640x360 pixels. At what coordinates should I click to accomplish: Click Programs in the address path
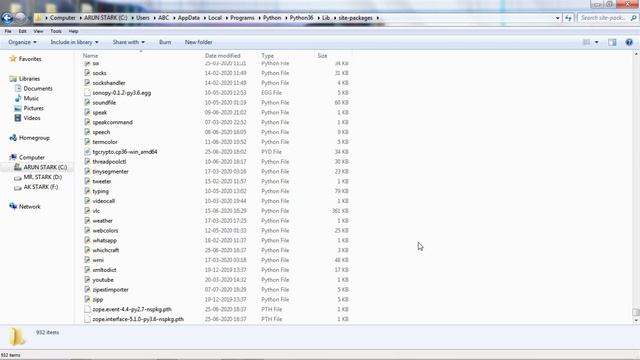coord(242,18)
